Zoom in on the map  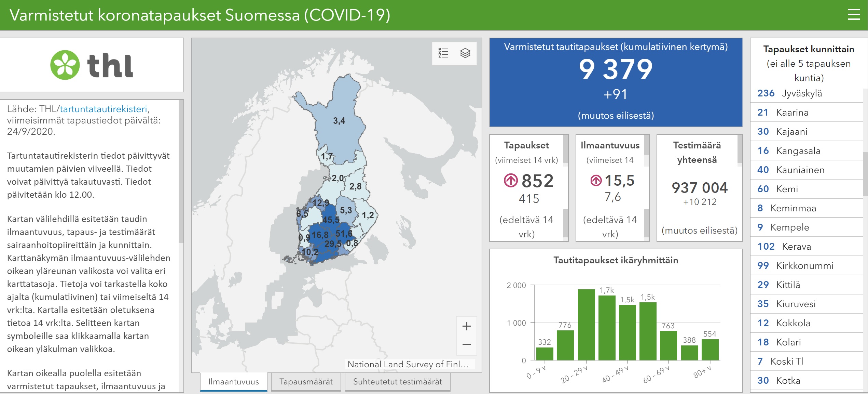[x=466, y=326]
